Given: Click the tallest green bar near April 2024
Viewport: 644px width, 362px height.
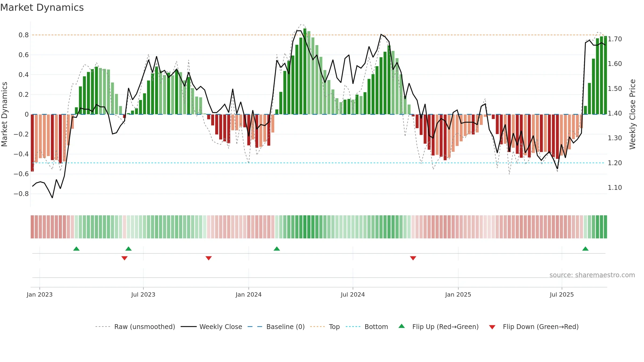Looking at the screenshot, I should 305,71.
